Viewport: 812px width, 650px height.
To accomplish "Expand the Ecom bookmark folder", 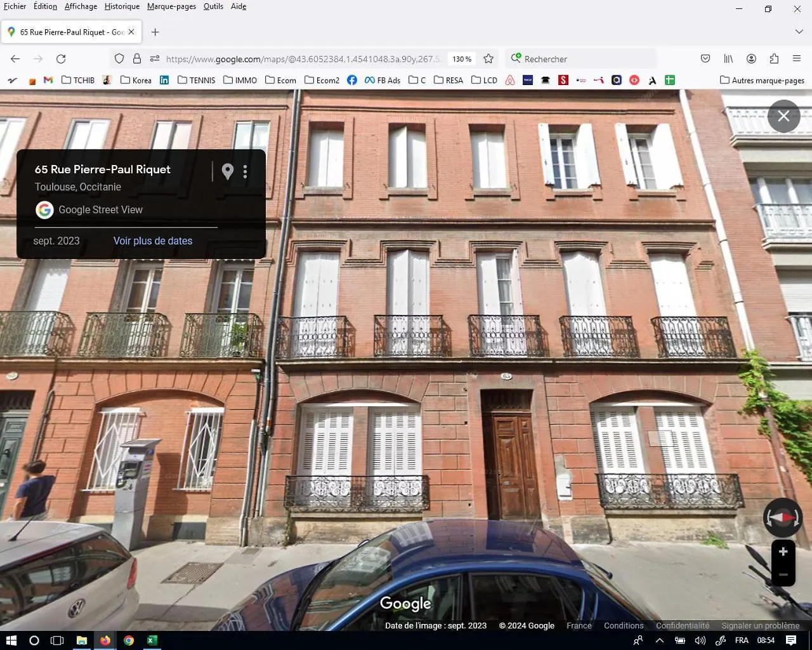I will [280, 80].
